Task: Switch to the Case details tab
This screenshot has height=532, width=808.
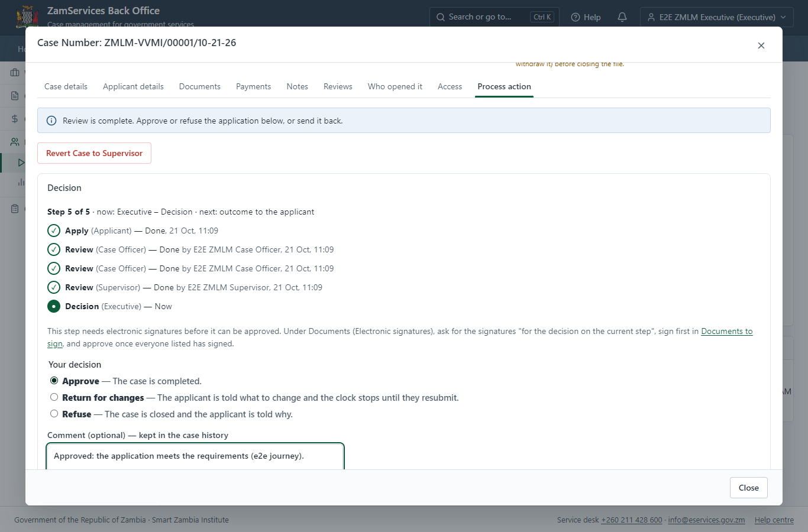Action: (66, 86)
